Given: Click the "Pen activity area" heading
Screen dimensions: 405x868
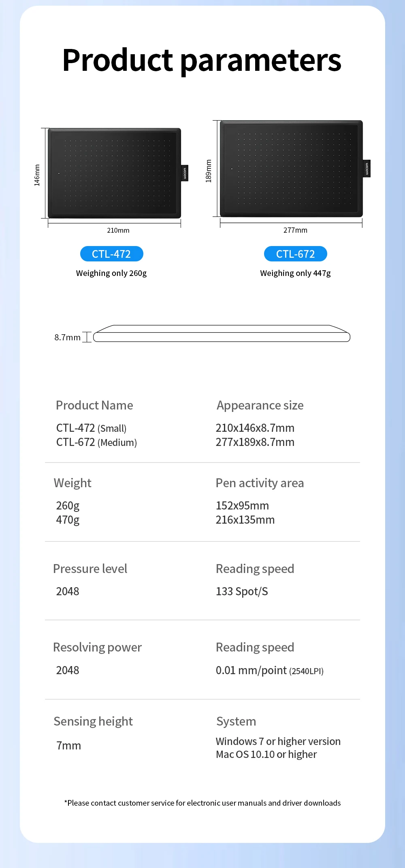Looking at the screenshot, I should click(x=260, y=483).
